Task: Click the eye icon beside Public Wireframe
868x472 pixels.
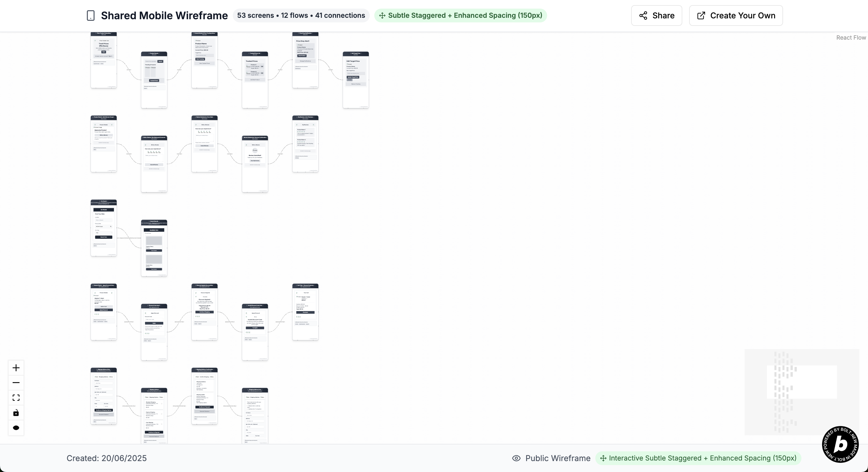Action: click(x=516, y=458)
